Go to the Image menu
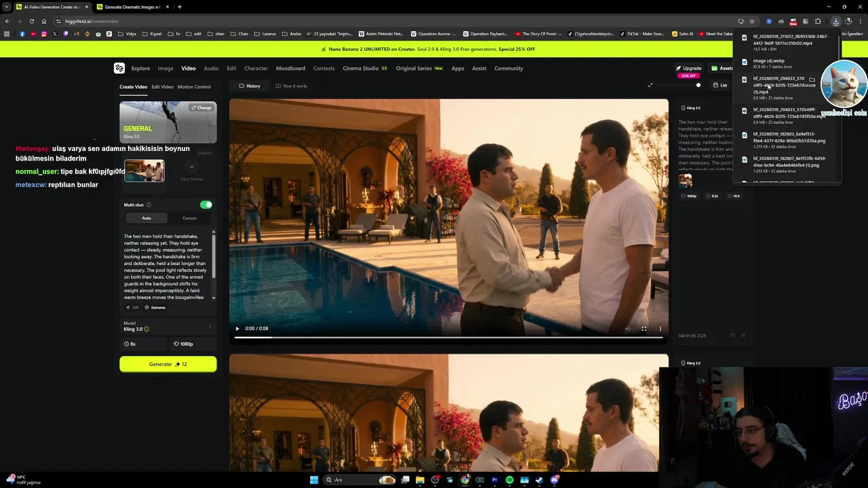The image size is (868, 488). pos(165,68)
